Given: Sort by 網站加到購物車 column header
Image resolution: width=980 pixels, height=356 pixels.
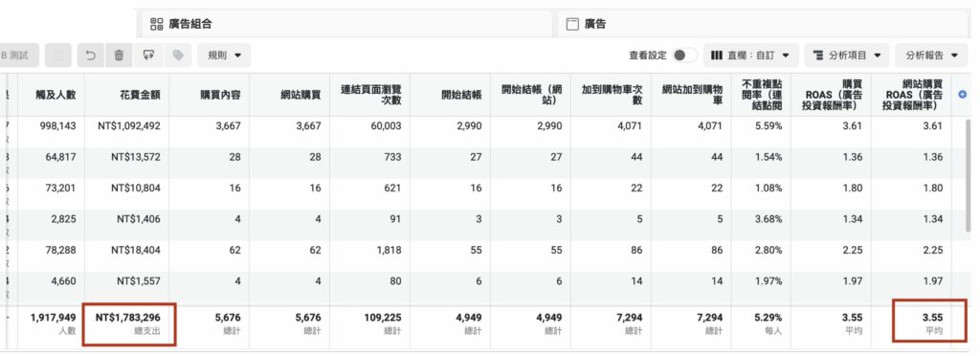Looking at the screenshot, I should click(x=691, y=95).
